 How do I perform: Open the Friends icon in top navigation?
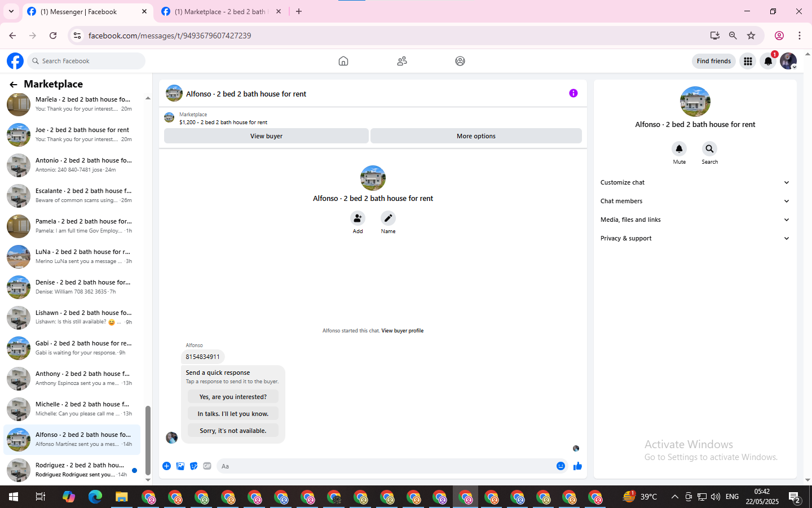(402, 61)
